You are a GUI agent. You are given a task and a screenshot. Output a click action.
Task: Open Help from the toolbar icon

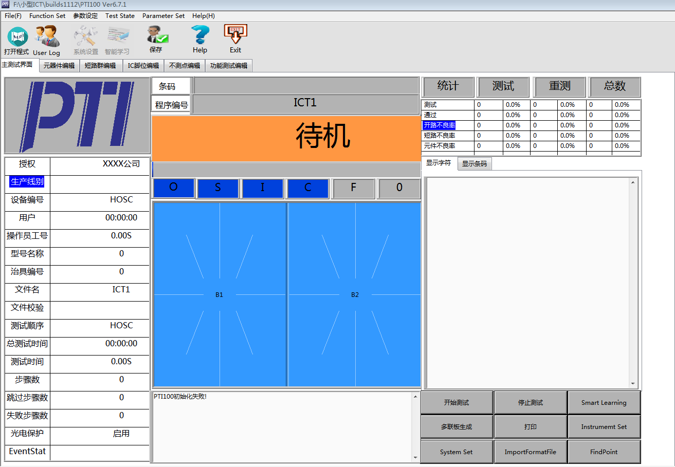[200, 39]
